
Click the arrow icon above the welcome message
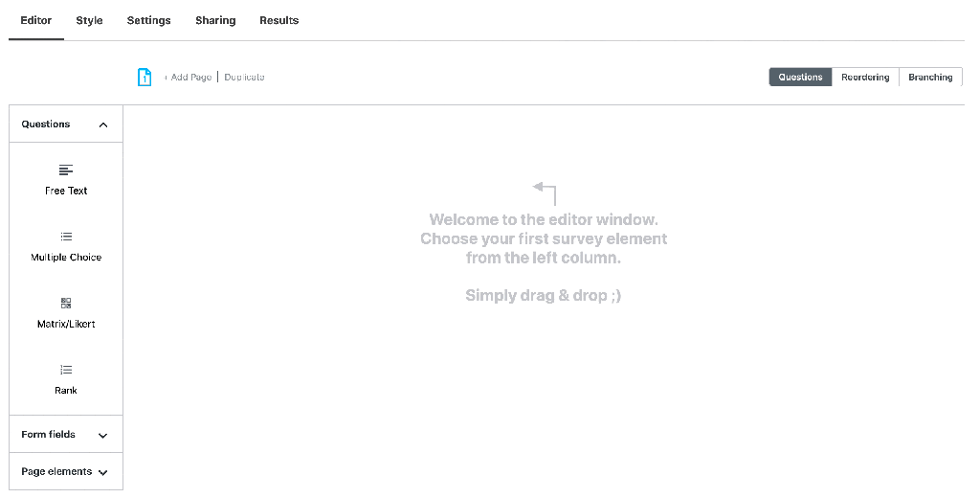tap(545, 192)
